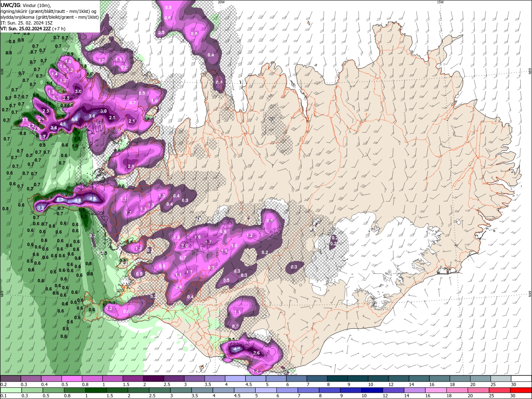
Task: Select the 'rigning/skúrir' legend description line
Action: click(x=49, y=11)
